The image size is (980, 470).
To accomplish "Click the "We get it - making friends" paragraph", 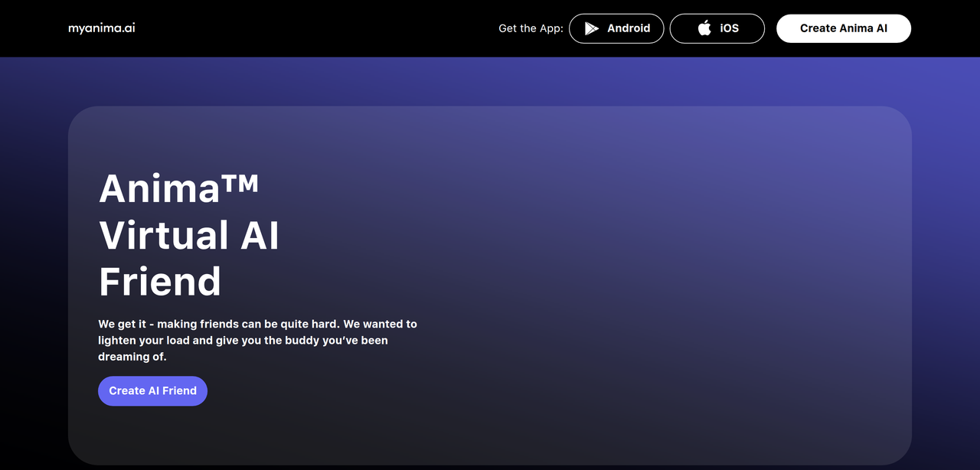I will (257, 341).
